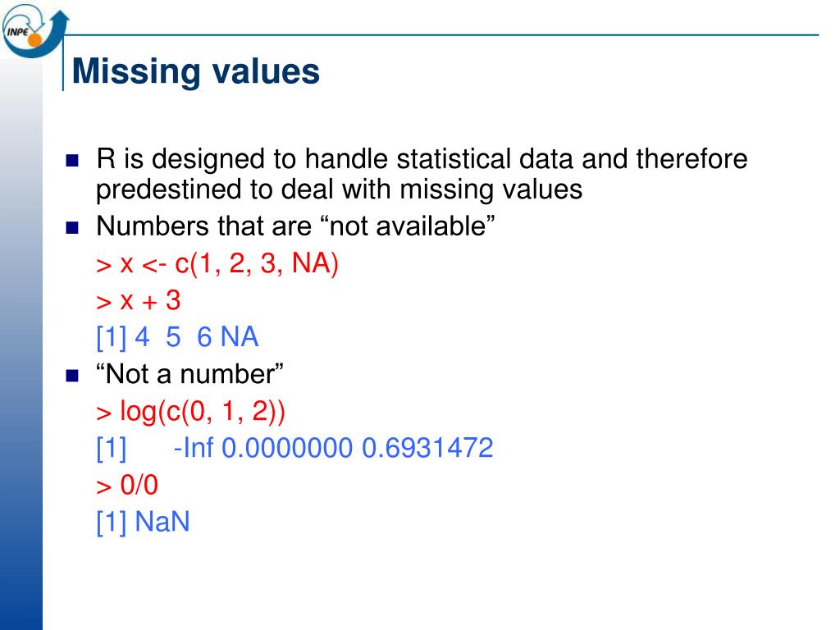
Task: Select the value 0.6931472 in the output
Action: (x=427, y=448)
